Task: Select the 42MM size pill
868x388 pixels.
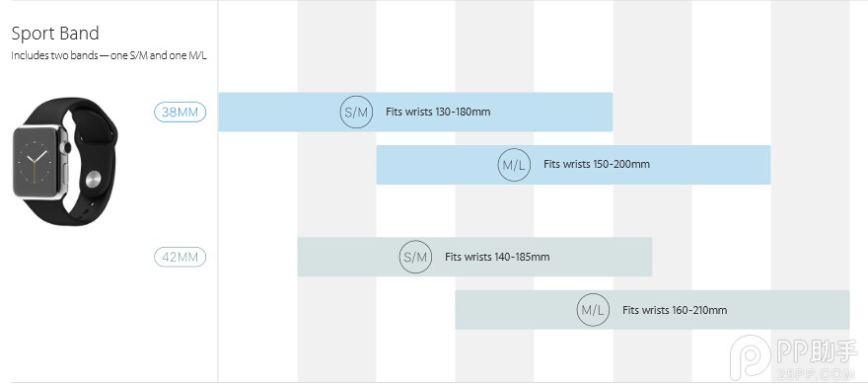Action: coord(180,258)
